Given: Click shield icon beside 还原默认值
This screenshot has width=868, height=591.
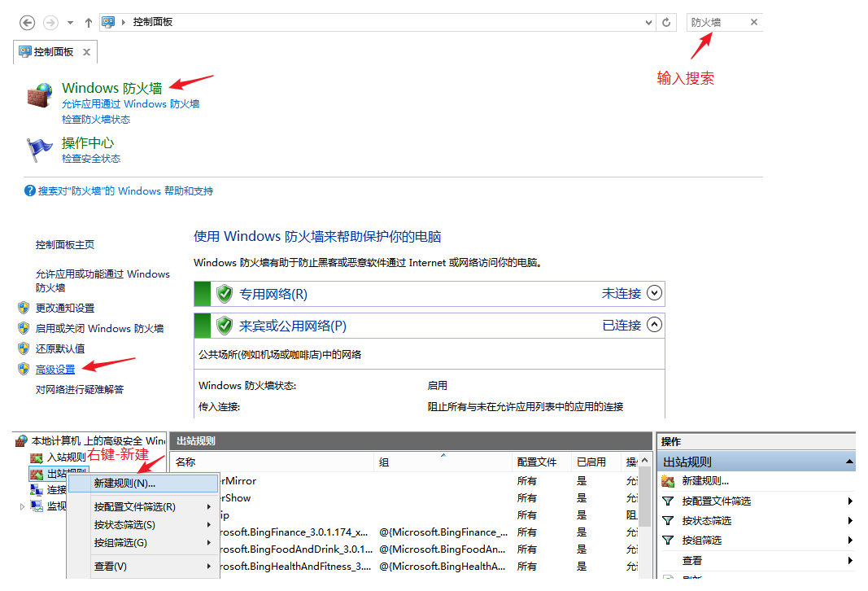Looking at the screenshot, I should (x=24, y=348).
